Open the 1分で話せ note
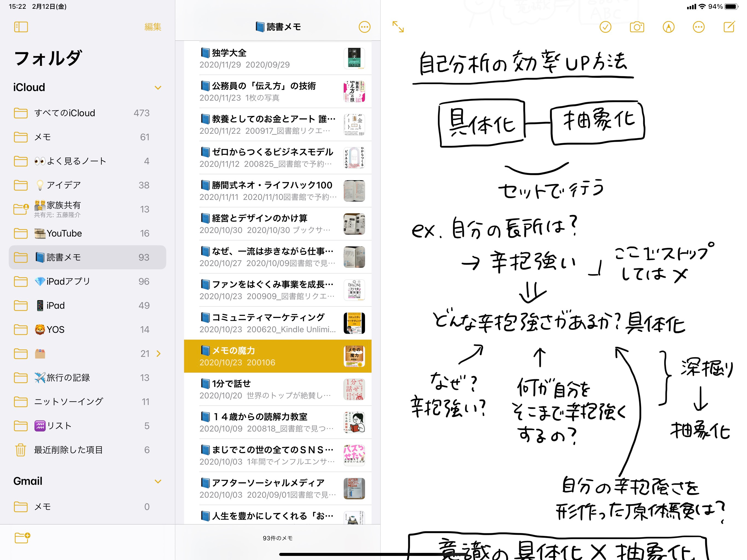This screenshot has width=747, height=560. coord(278,389)
